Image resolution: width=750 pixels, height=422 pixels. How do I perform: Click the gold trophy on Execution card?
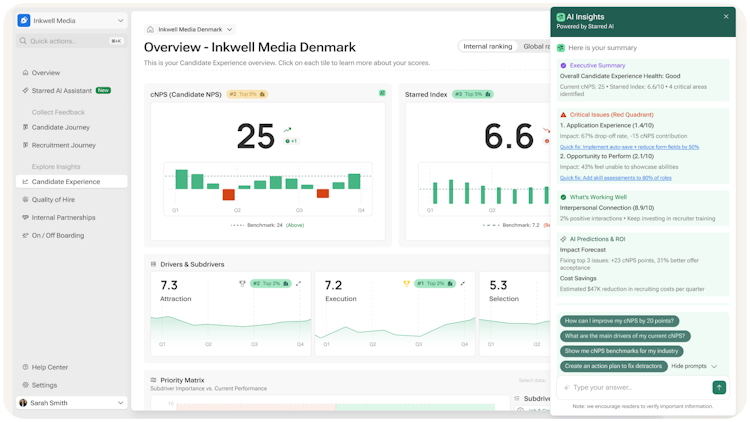407,283
